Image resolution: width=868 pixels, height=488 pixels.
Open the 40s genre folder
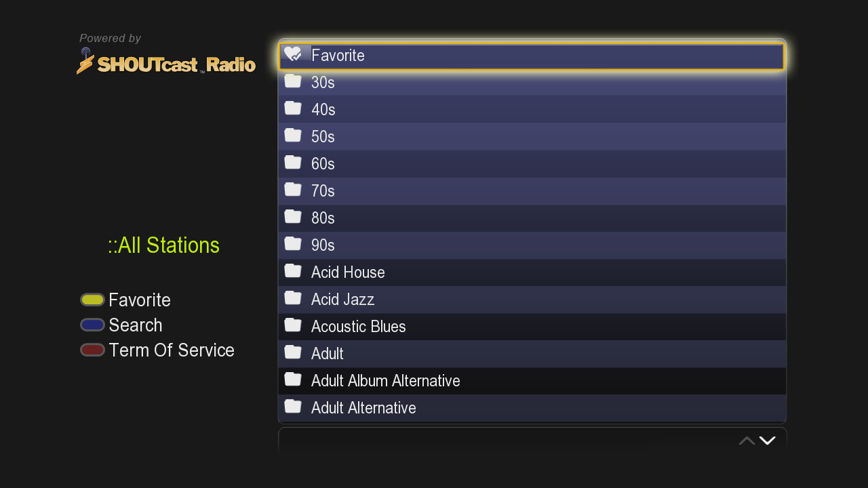[x=323, y=110]
